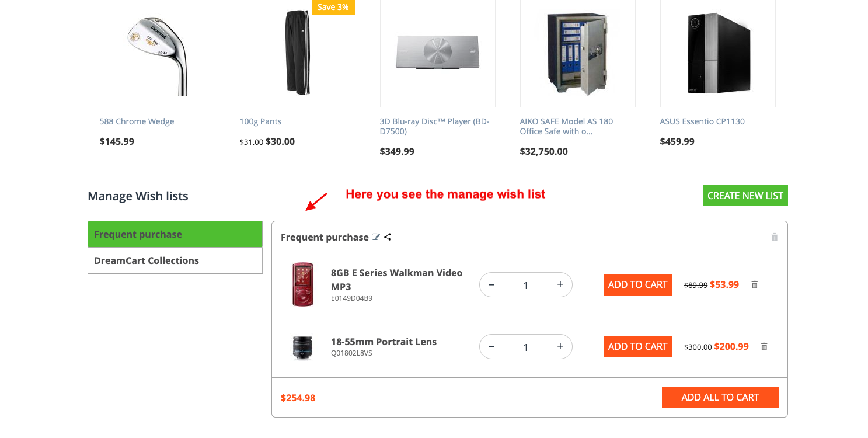Increase quantity of Walkman Video MP3
The image size is (868, 438).
(x=560, y=285)
